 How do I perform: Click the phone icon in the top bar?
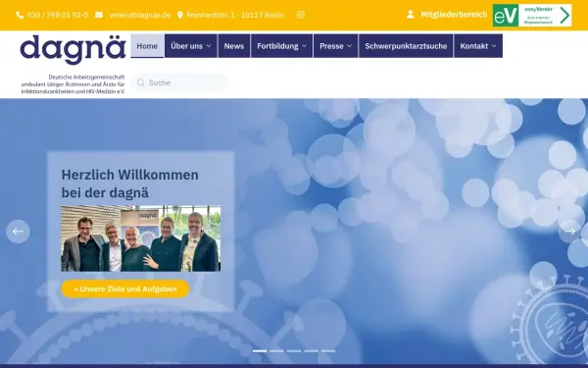(20, 15)
